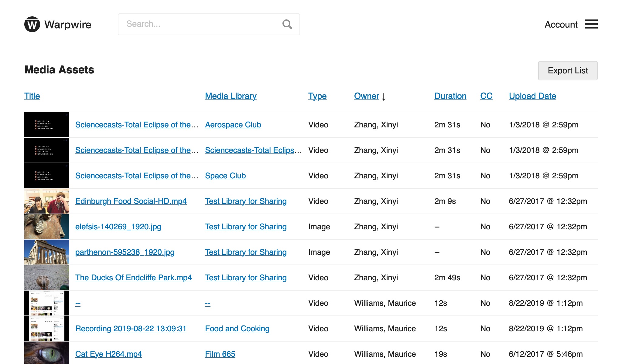This screenshot has width=622, height=364.
Task: Sort by Upload Date column
Action: tap(532, 96)
